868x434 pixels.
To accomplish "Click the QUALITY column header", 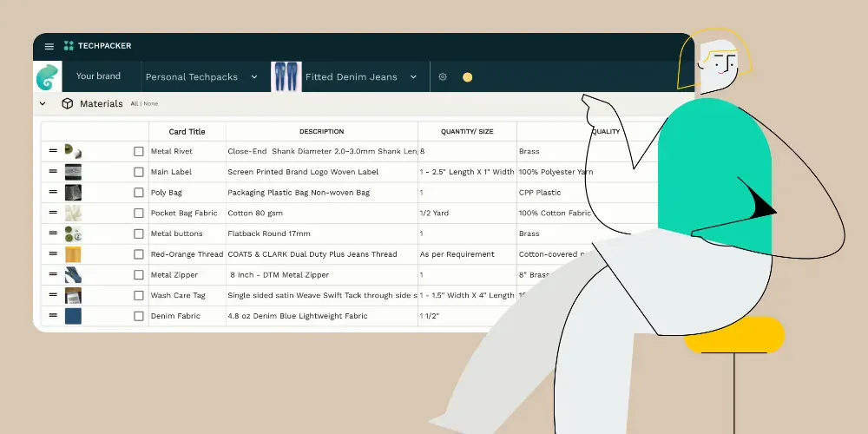I will pyautogui.click(x=606, y=132).
